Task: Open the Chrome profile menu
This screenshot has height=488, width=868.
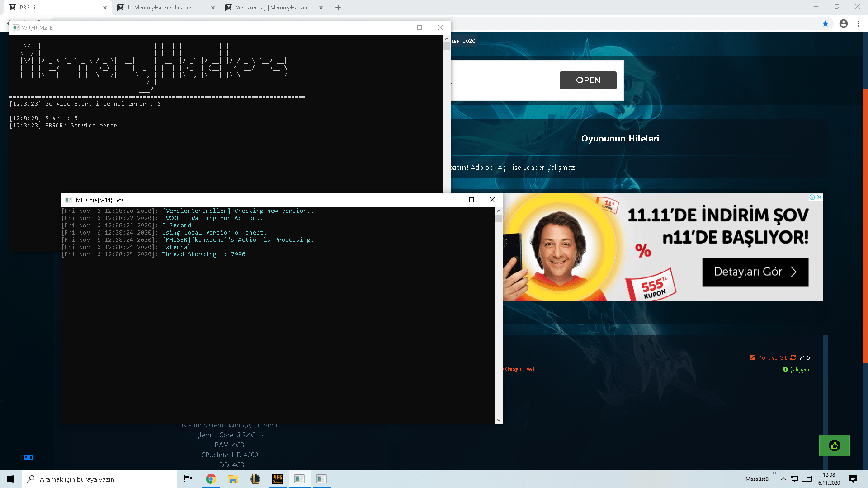Action: (844, 23)
